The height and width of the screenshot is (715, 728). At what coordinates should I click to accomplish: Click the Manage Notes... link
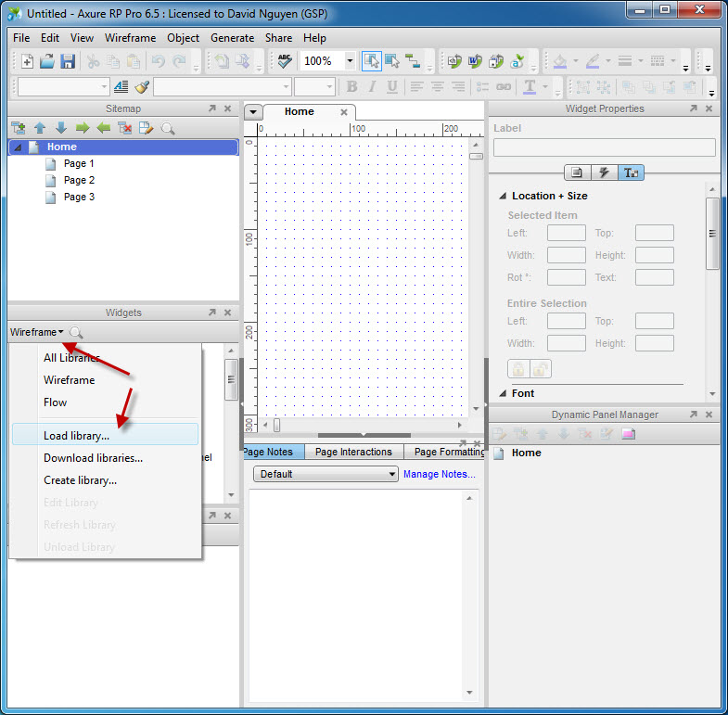point(439,474)
